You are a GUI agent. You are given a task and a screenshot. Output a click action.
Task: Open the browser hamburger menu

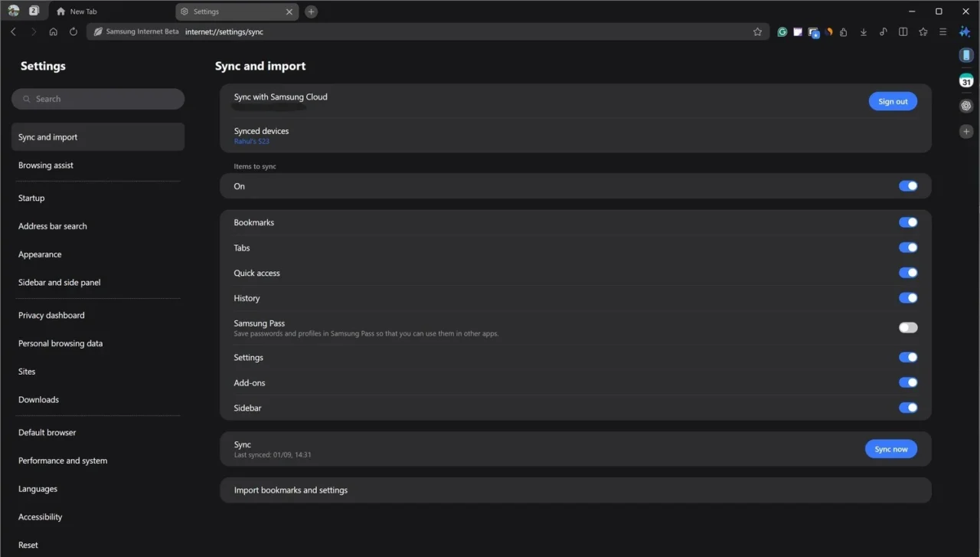pyautogui.click(x=942, y=32)
